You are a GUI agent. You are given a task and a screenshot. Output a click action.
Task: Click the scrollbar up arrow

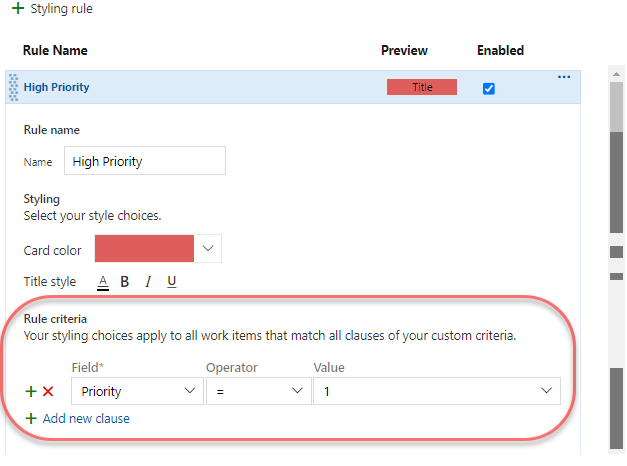pyautogui.click(x=616, y=74)
